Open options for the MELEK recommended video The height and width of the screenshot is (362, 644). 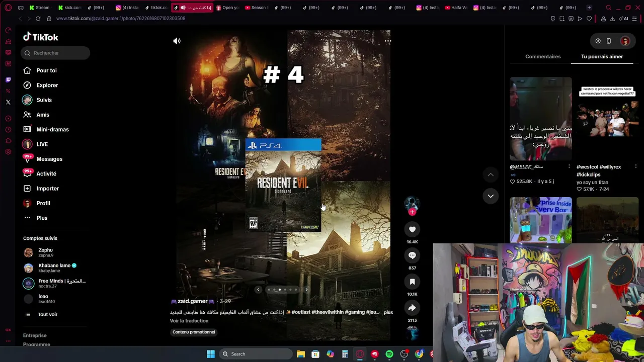click(x=569, y=166)
